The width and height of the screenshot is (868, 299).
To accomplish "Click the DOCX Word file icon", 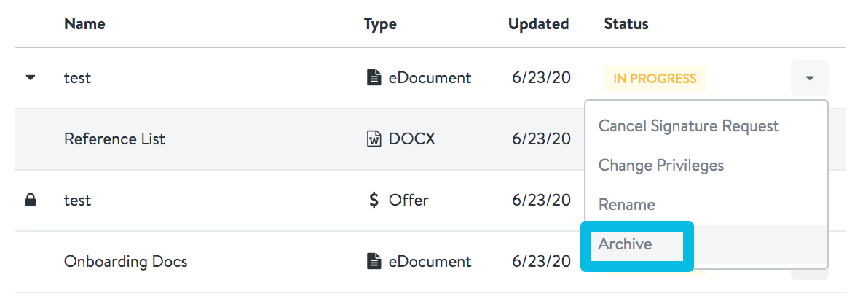I will tap(375, 139).
